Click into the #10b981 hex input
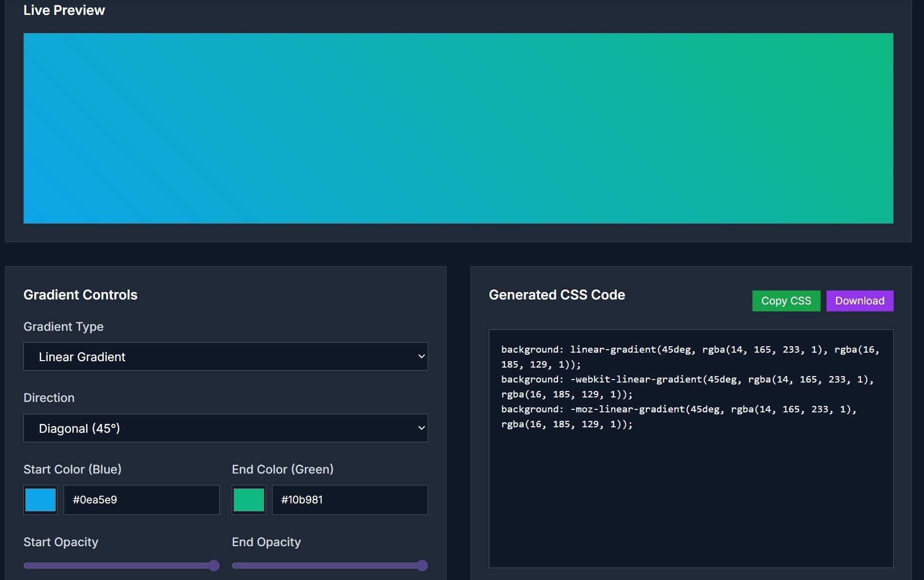Viewport: 924px width, 580px height. click(x=350, y=500)
